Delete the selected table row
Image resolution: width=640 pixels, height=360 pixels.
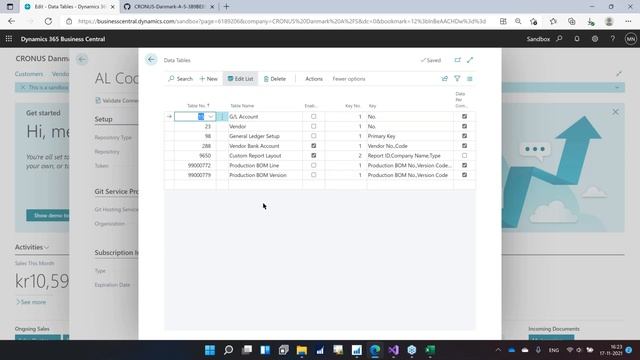(275, 79)
